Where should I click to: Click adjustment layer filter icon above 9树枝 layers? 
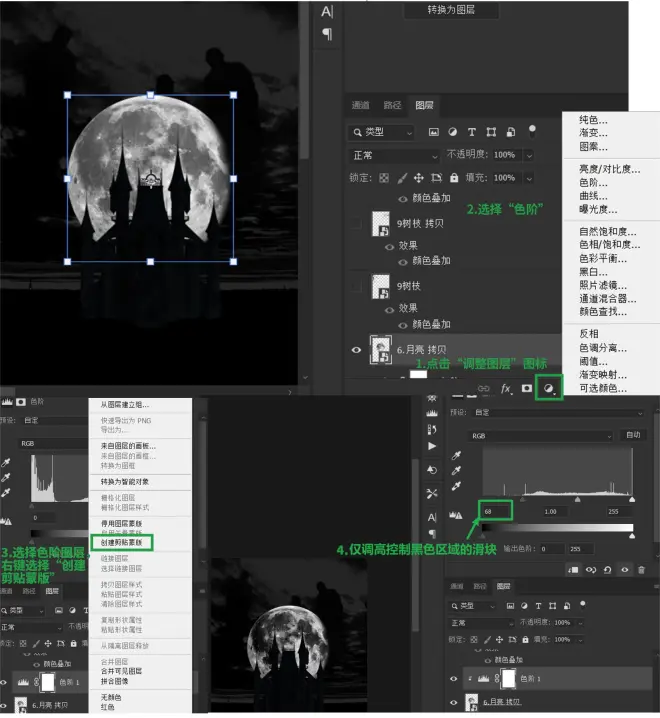pyautogui.click(x=453, y=132)
